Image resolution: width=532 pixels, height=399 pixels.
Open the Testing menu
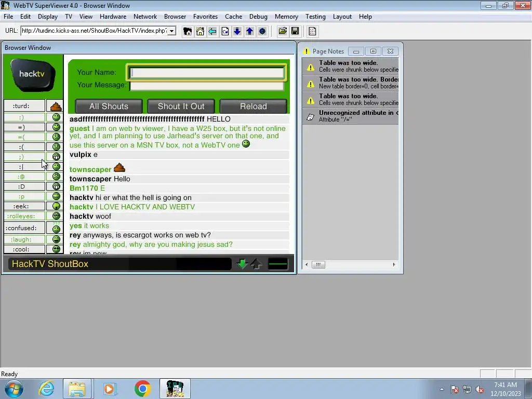(315, 17)
